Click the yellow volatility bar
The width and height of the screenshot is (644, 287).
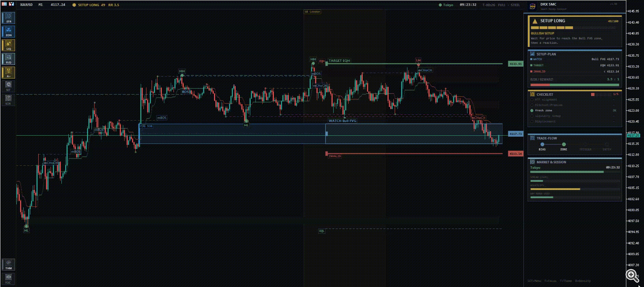click(555, 189)
